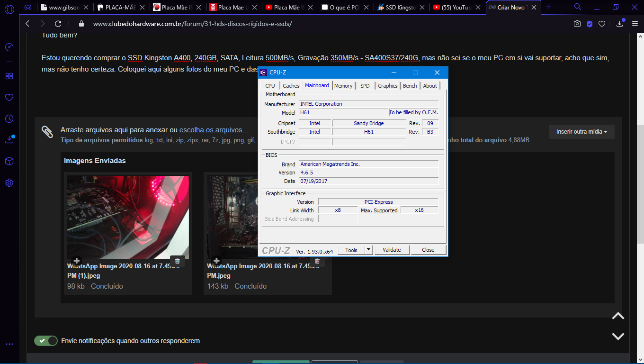Switch to About tab in CPU-Z
This screenshot has width=644, height=364.
pyautogui.click(x=430, y=86)
